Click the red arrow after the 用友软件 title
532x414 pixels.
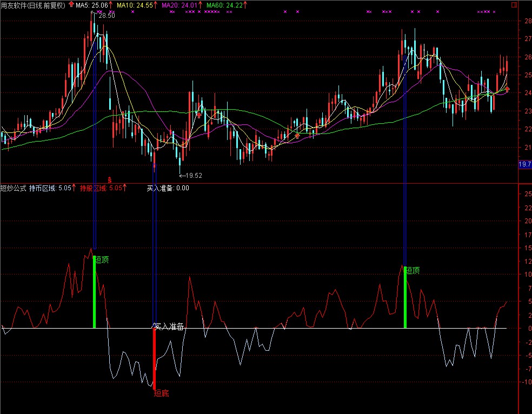pos(71,5)
